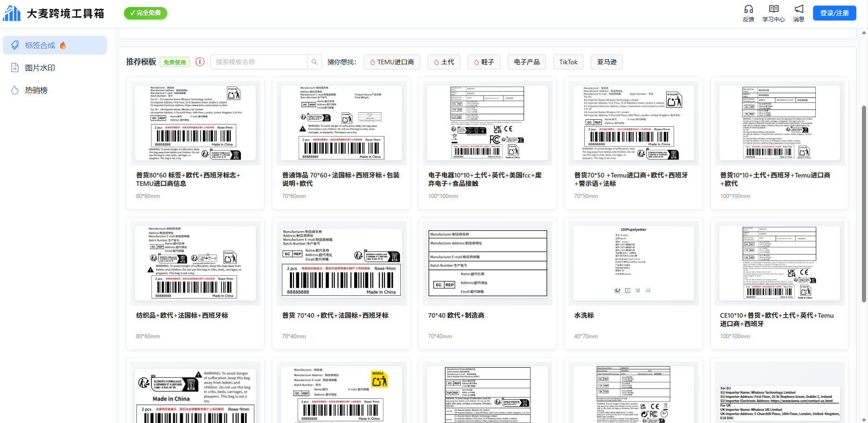This screenshot has height=423, width=868.
Task: Open the 70*40 欧代+制造商 template thumbnail
Action: (488, 264)
